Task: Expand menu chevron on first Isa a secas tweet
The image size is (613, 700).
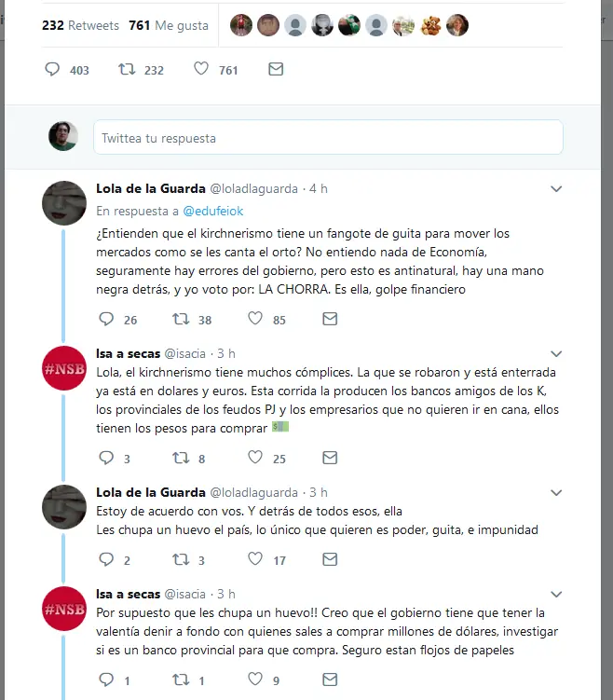Action: [x=556, y=354]
